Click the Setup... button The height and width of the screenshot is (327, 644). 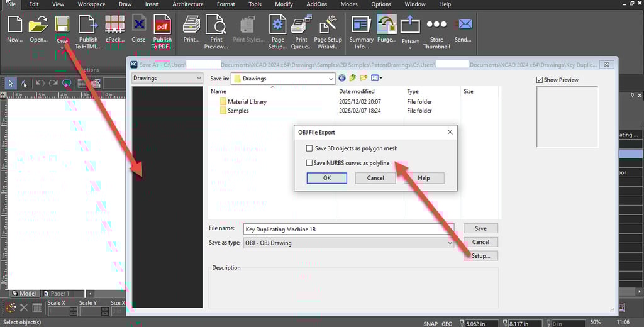(x=480, y=255)
